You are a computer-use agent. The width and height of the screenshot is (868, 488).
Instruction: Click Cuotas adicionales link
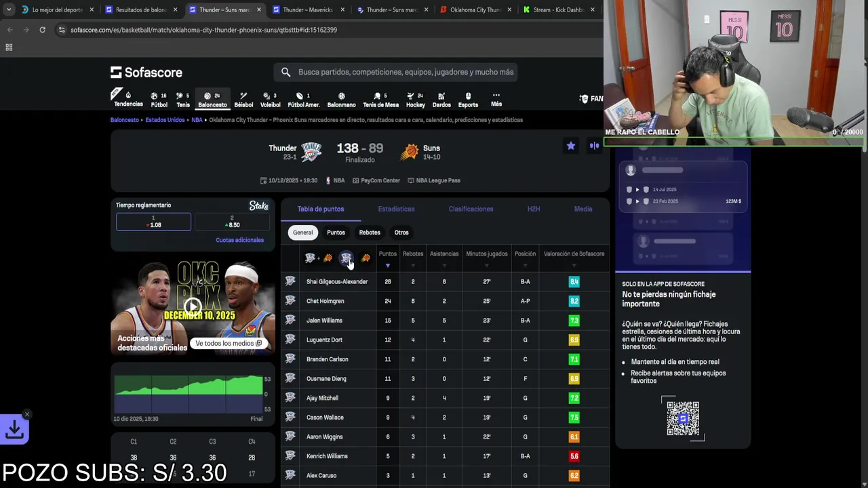tap(239, 240)
